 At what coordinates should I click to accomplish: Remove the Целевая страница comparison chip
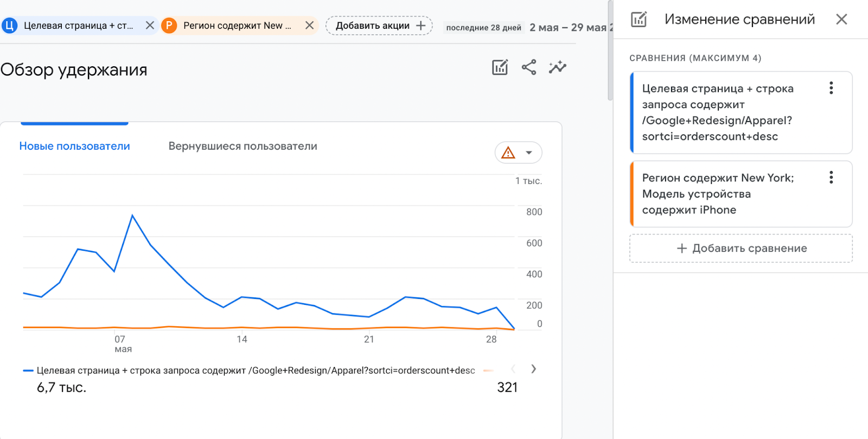click(150, 26)
